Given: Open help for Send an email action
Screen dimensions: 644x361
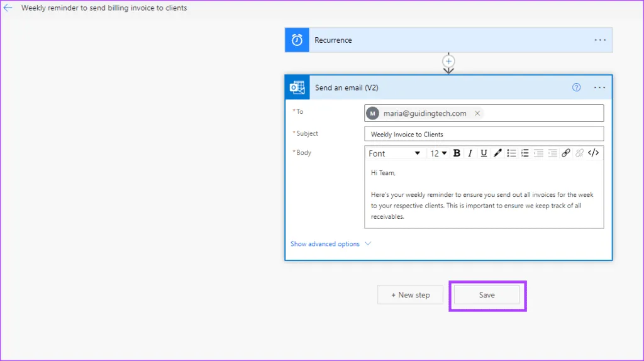Looking at the screenshot, I should pos(576,88).
